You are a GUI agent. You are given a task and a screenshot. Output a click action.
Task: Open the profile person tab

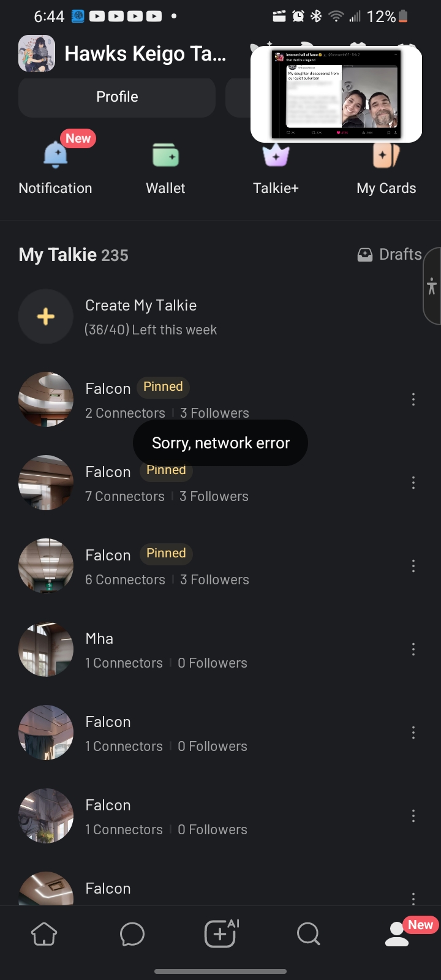pyautogui.click(x=397, y=935)
